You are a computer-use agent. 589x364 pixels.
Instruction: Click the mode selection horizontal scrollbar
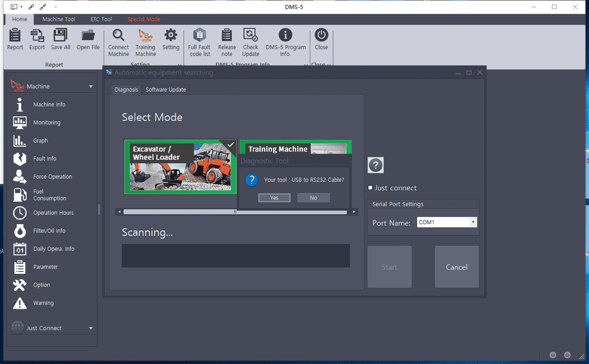tap(236, 212)
